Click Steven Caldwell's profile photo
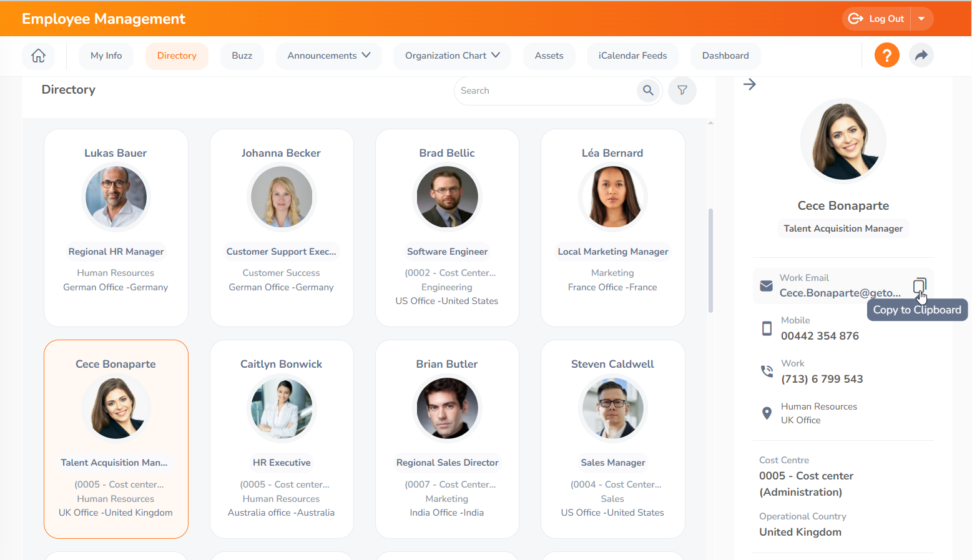 613,408
